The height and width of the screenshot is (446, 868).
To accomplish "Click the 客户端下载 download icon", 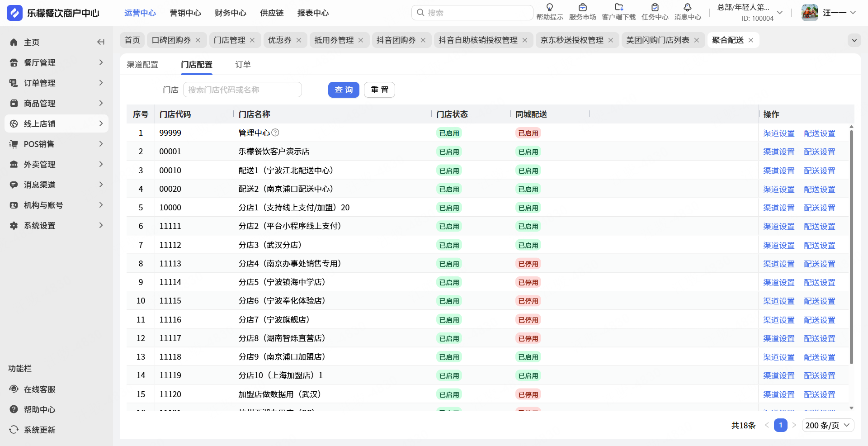I will (618, 8).
